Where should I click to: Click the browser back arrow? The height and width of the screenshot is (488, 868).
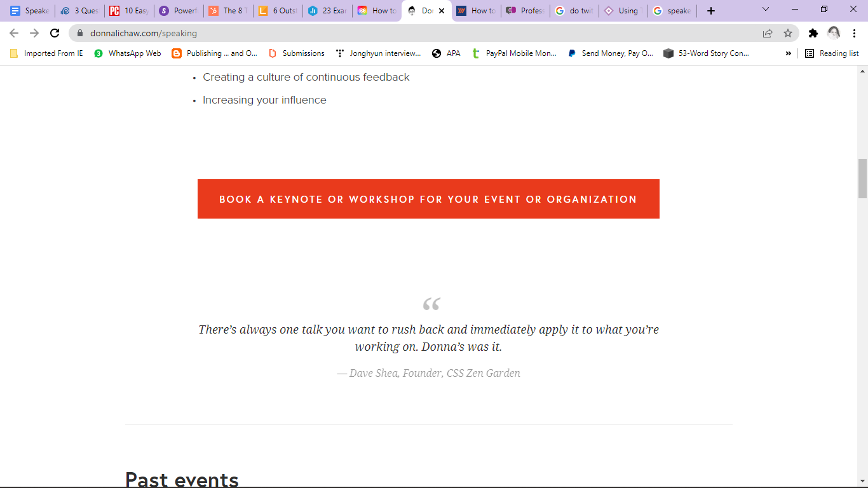point(14,33)
